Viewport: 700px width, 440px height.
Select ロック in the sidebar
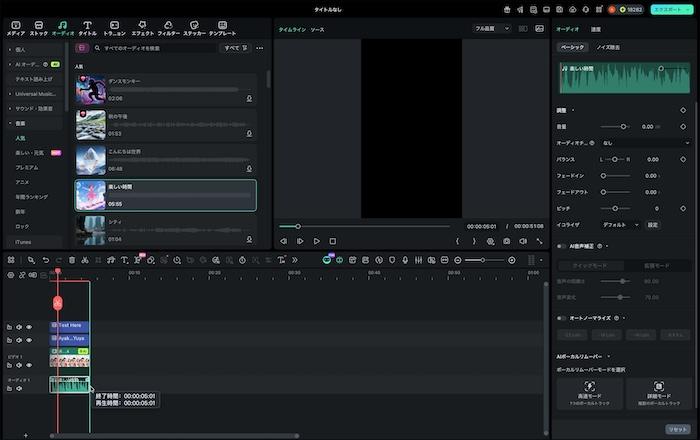coord(22,226)
